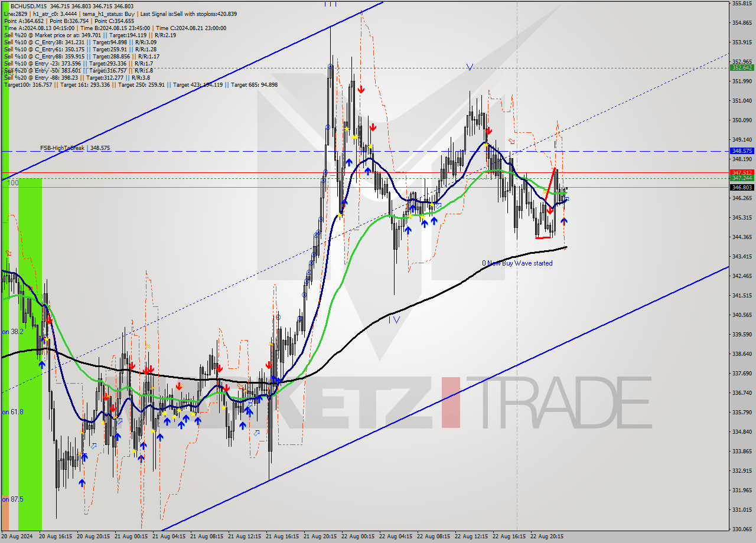Click the '20 Aug 2024' time axis label
The height and width of the screenshot is (543, 756).
pyautogui.click(x=17, y=537)
